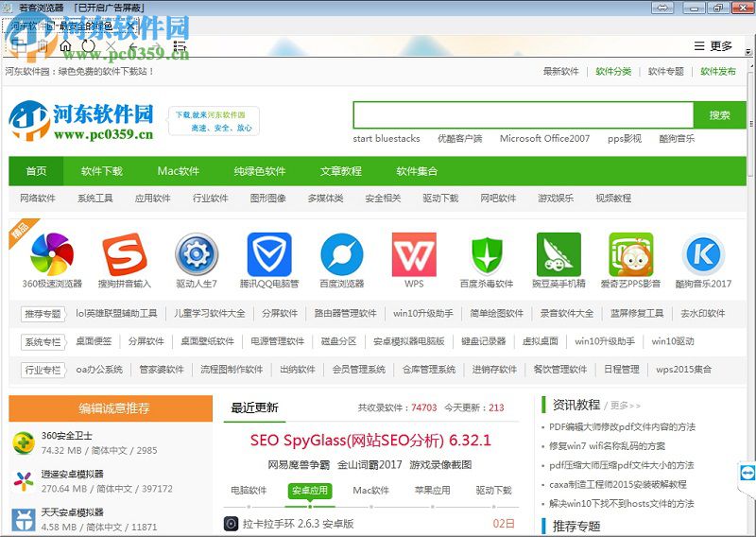Click the 河东软件园 site logo
This screenshot has width=756, height=537.
(x=81, y=121)
